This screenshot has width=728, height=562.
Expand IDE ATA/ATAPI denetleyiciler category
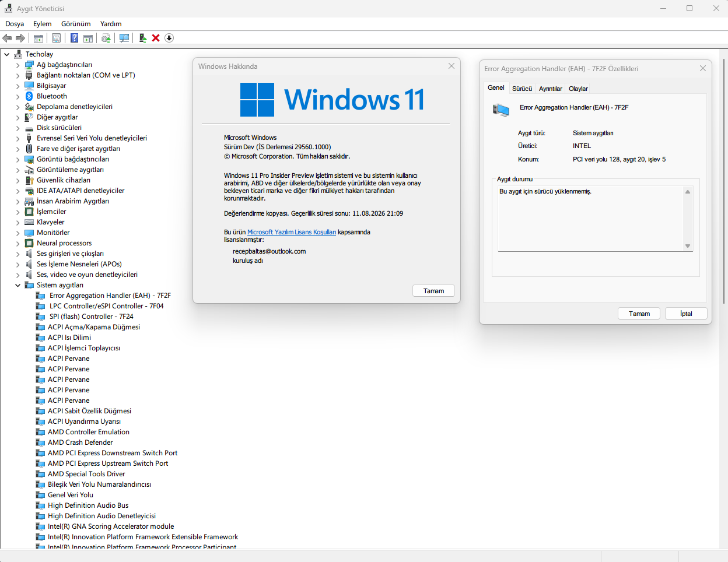(x=17, y=191)
